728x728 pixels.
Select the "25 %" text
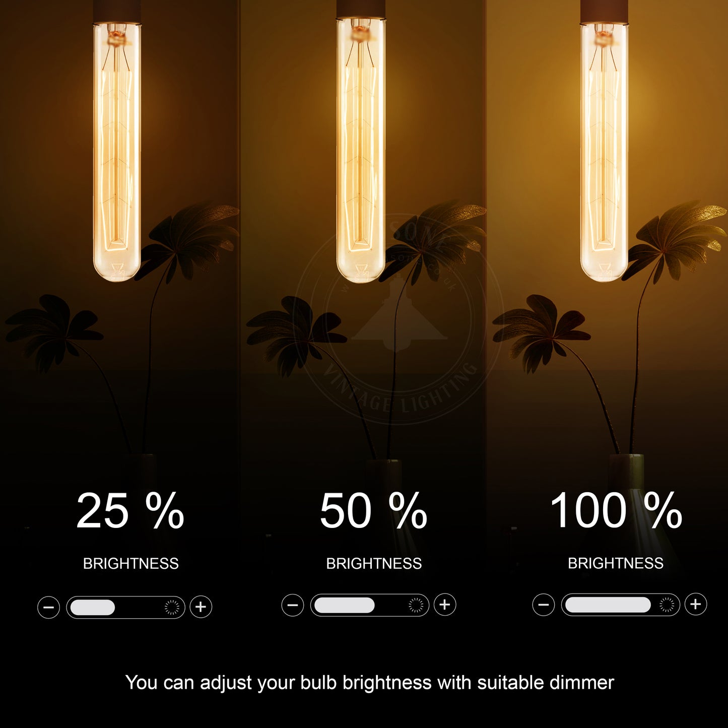(130, 511)
